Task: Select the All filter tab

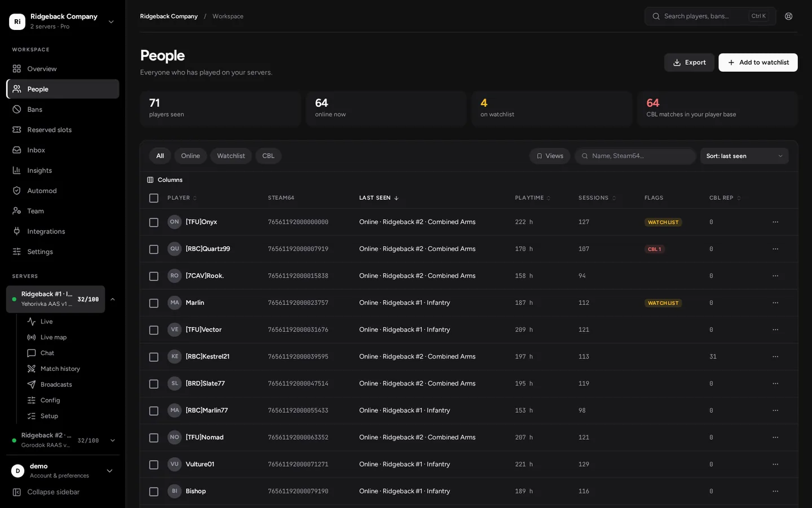Action: pyautogui.click(x=160, y=156)
